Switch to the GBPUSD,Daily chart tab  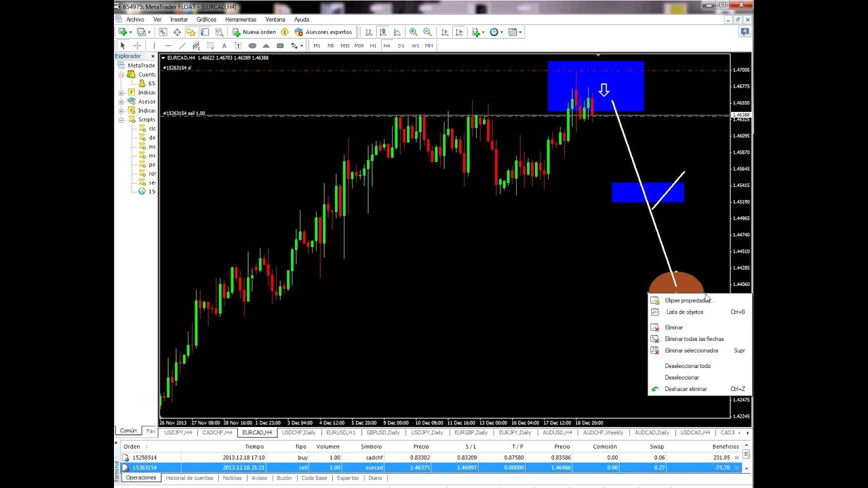383,432
